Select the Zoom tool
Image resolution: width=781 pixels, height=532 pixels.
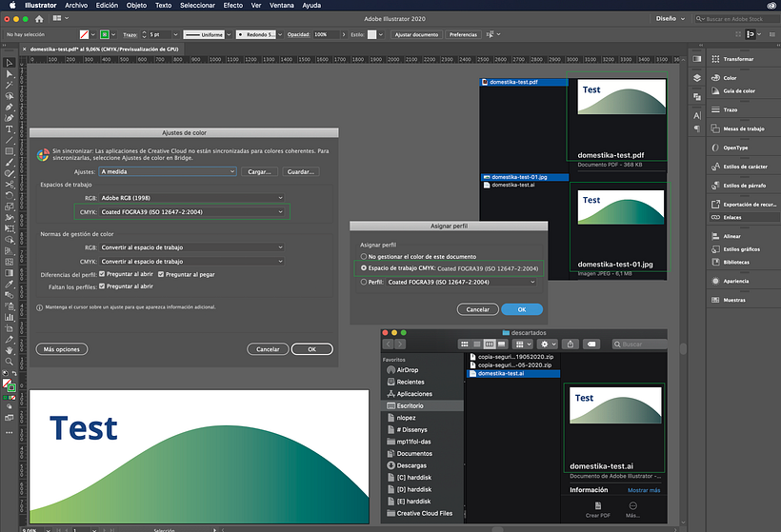(x=9, y=362)
